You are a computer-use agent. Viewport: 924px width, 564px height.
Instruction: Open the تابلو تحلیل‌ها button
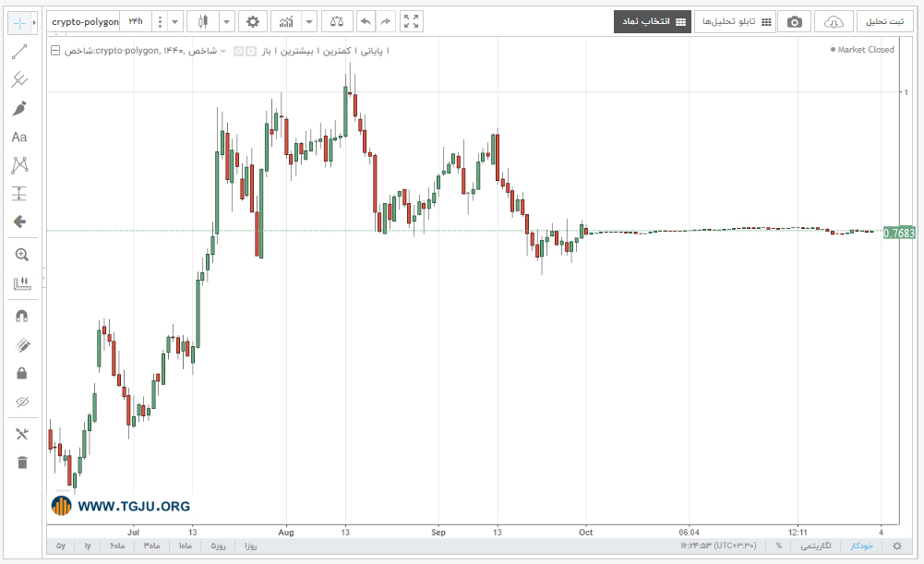click(x=735, y=22)
